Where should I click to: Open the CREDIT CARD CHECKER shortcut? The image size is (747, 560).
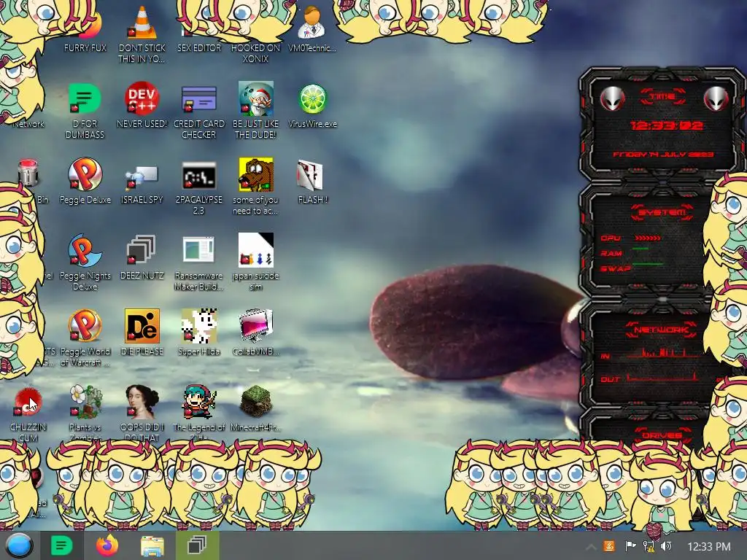(x=198, y=99)
